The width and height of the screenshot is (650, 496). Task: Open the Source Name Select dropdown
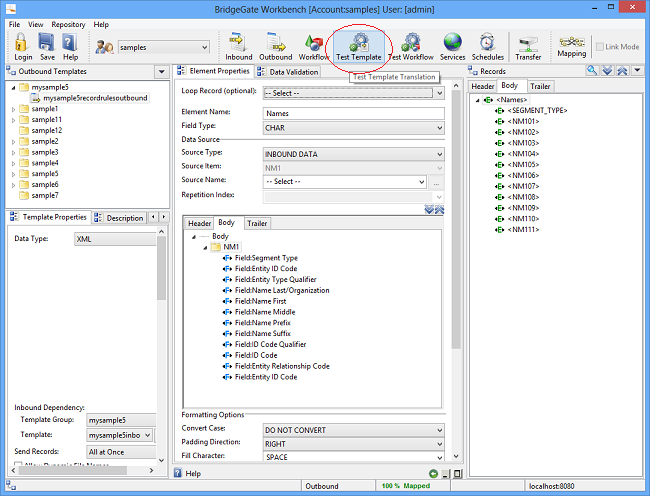coord(421,182)
